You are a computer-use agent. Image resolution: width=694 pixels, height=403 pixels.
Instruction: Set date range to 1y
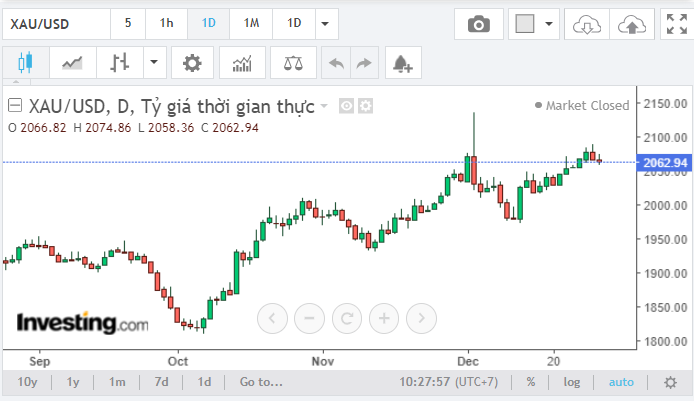[73, 382]
